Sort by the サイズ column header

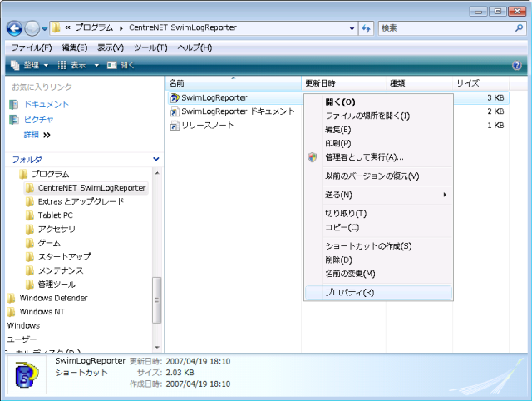[480, 83]
